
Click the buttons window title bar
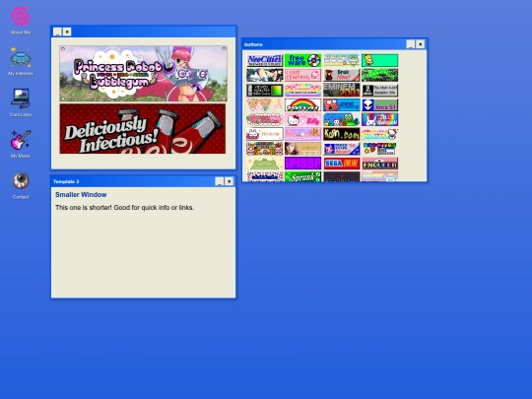click(x=334, y=44)
